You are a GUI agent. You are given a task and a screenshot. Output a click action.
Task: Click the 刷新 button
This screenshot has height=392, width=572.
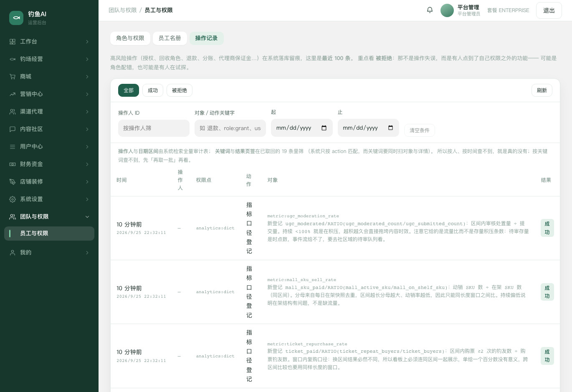pyautogui.click(x=542, y=90)
